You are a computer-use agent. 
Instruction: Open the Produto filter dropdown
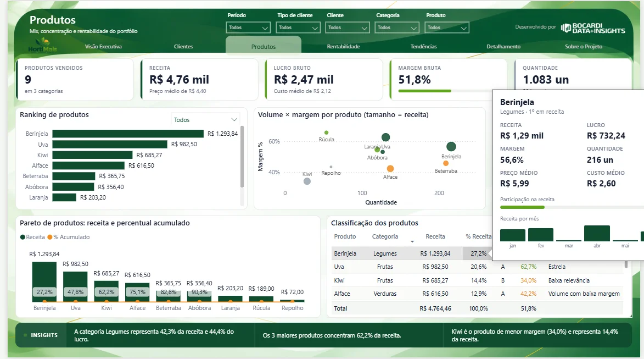(x=446, y=27)
